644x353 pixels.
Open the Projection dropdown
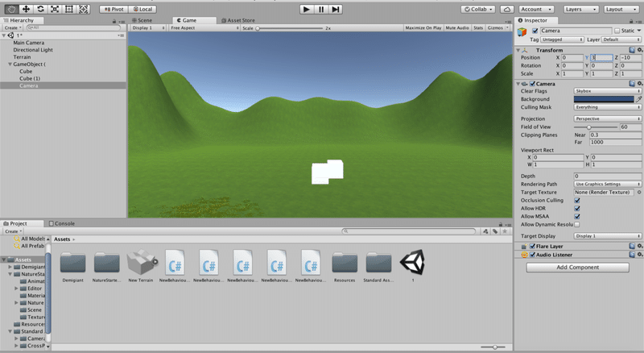[x=608, y=118]
